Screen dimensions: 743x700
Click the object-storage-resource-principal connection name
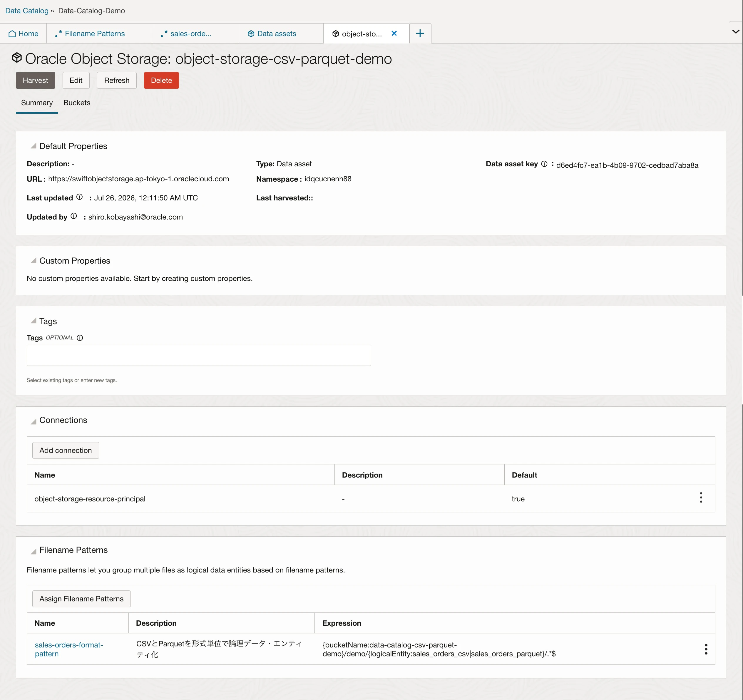[90, 499]
